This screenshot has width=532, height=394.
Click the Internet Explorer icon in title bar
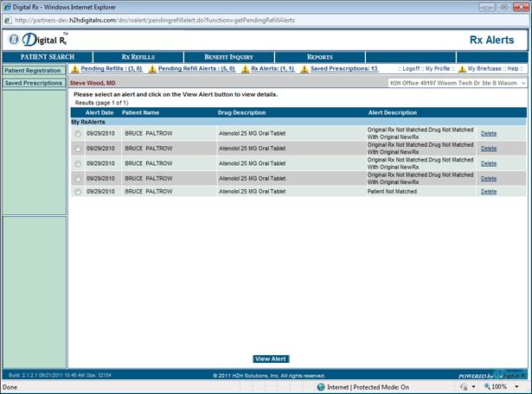(x=7, y=7)
